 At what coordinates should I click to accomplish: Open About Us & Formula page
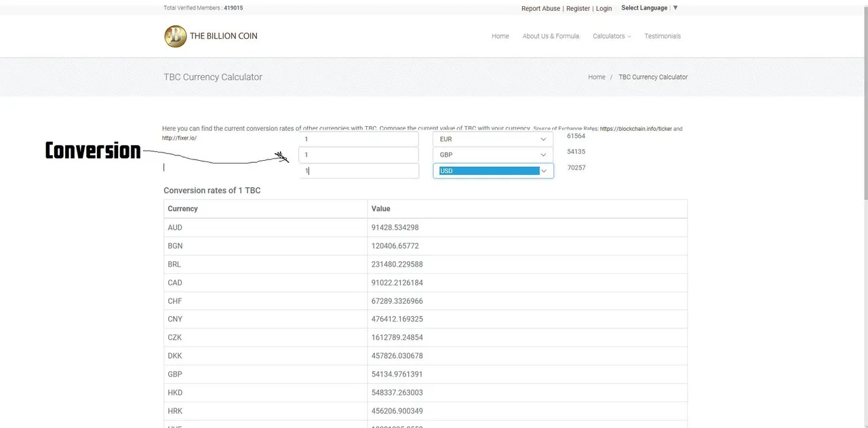pos(551,36)
